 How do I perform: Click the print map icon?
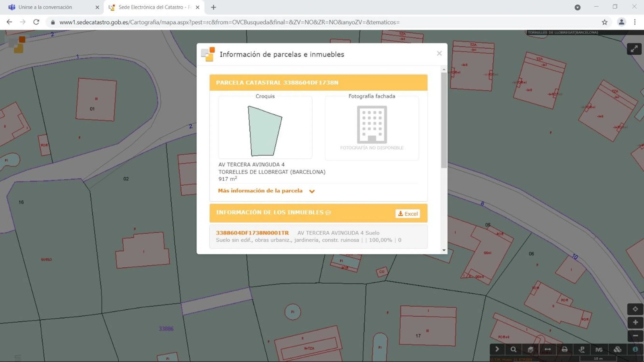(565, 349)
